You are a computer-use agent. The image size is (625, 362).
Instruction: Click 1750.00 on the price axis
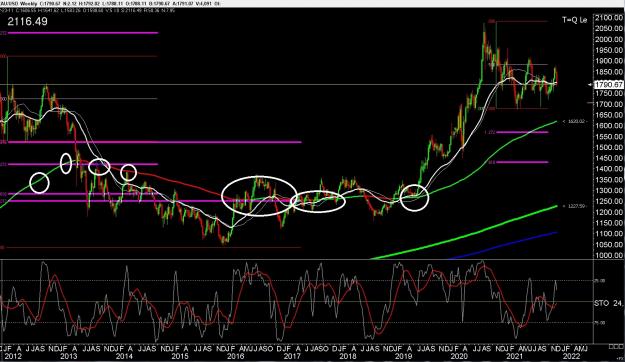pos(609,93)
